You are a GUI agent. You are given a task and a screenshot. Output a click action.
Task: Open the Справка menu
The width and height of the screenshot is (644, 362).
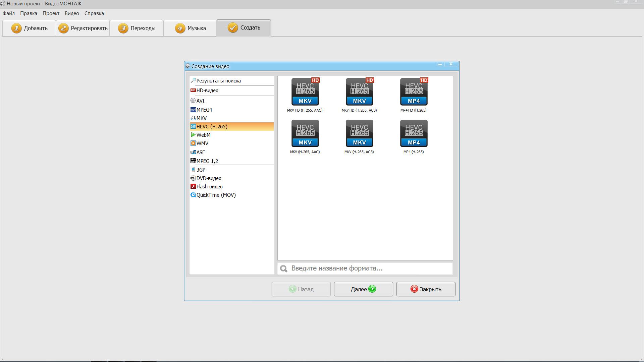pos(94,13)
